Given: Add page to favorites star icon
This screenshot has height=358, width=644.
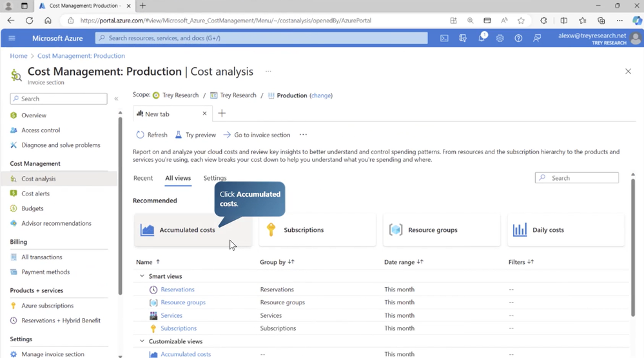Looking at the screenshot, I should (x=521, y=21).
